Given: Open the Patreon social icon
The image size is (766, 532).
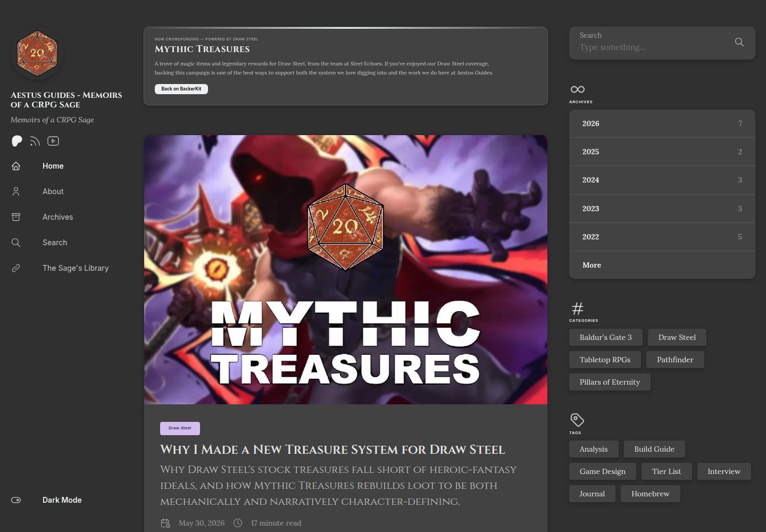Looking at the screenshot, I should tap(17, 141).
